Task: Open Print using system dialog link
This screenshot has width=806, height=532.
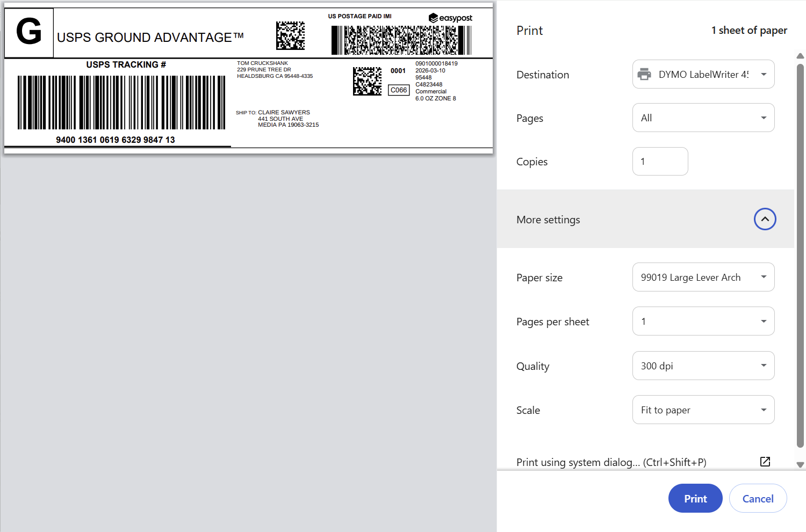Action: click(611, 462)
